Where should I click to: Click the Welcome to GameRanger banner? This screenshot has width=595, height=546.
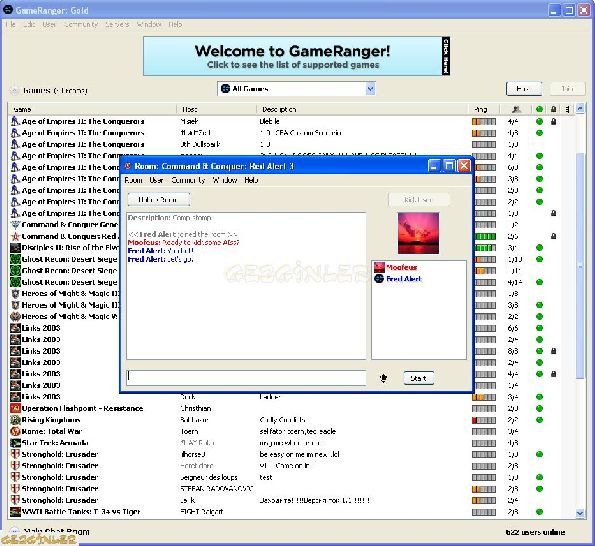click(292, 56)
